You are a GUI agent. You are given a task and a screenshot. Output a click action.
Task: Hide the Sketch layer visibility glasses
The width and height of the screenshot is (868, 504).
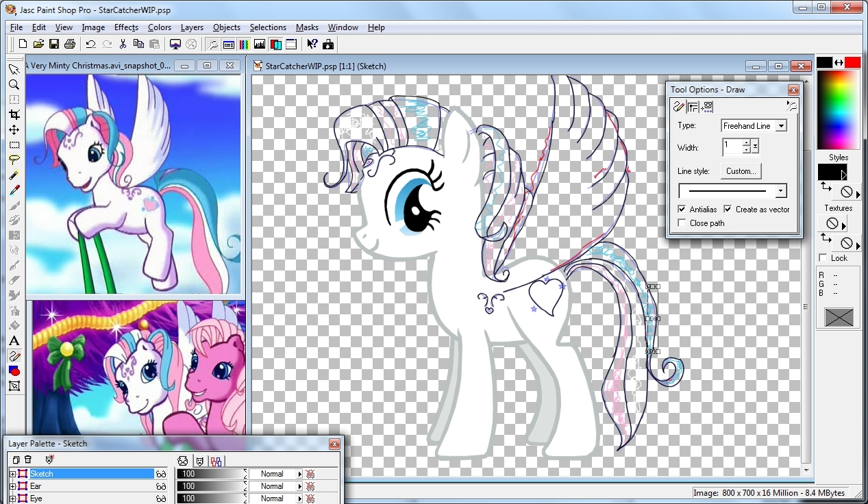(x=161, y=474)
